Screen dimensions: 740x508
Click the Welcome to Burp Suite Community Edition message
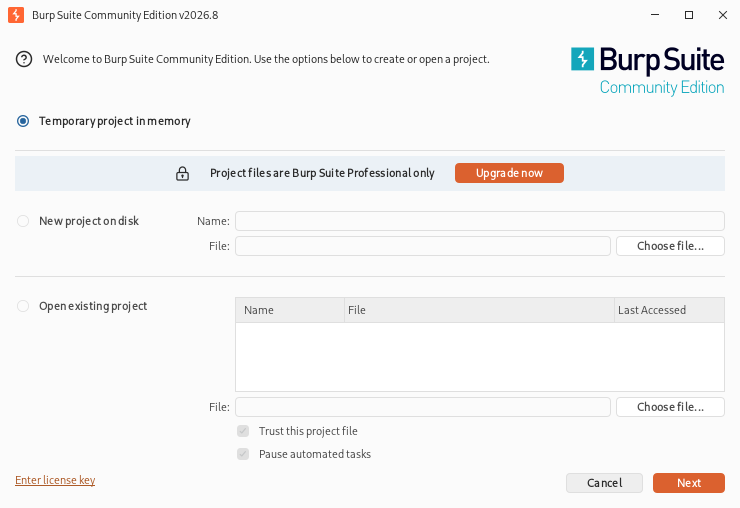point(266,59)
